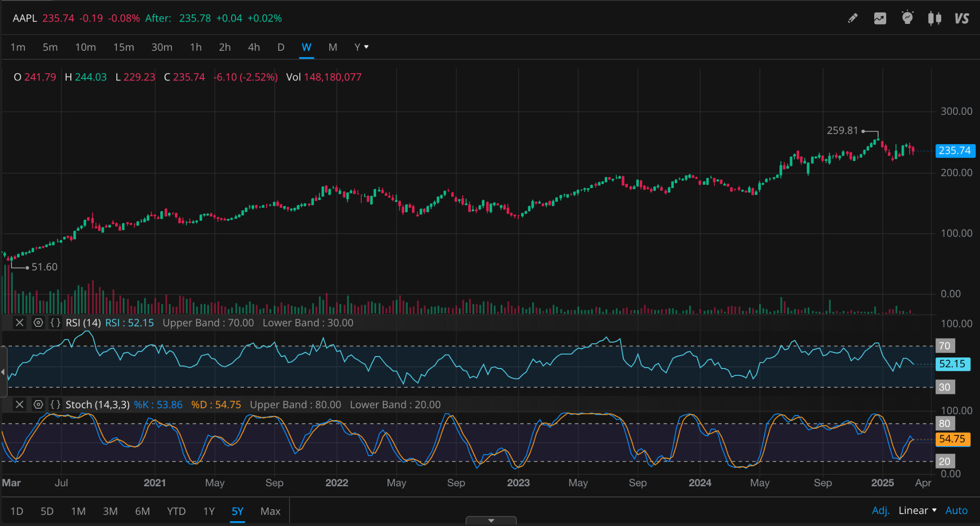Screen dimensions: 980x526
Task: Click the lightbulb insights icon
Action: pos(907,18)
